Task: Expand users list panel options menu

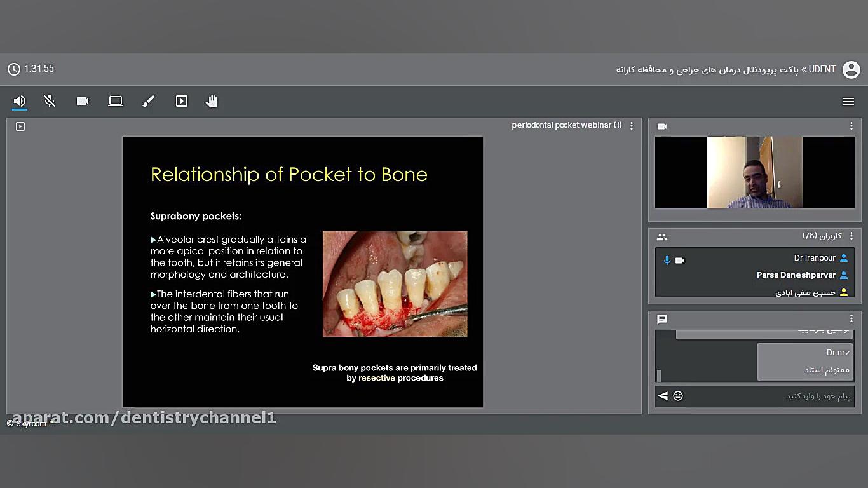Action: point(851,236)
